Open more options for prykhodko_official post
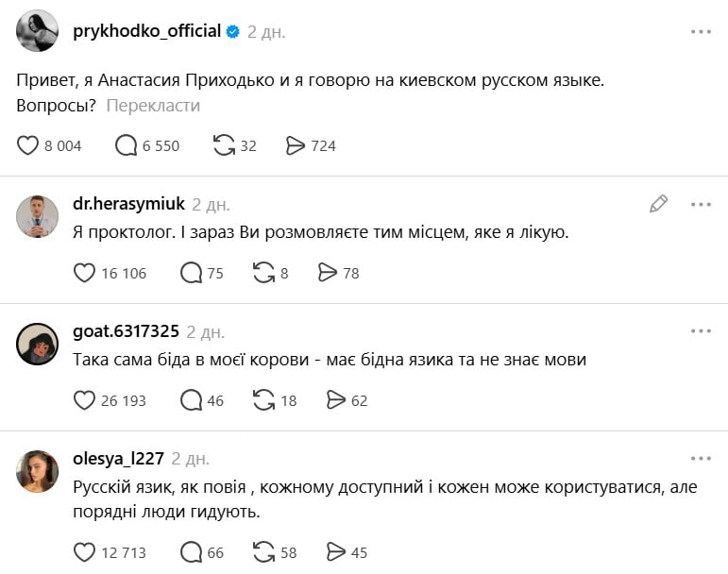This screenshot has height=574, width=728. (700, 31)
